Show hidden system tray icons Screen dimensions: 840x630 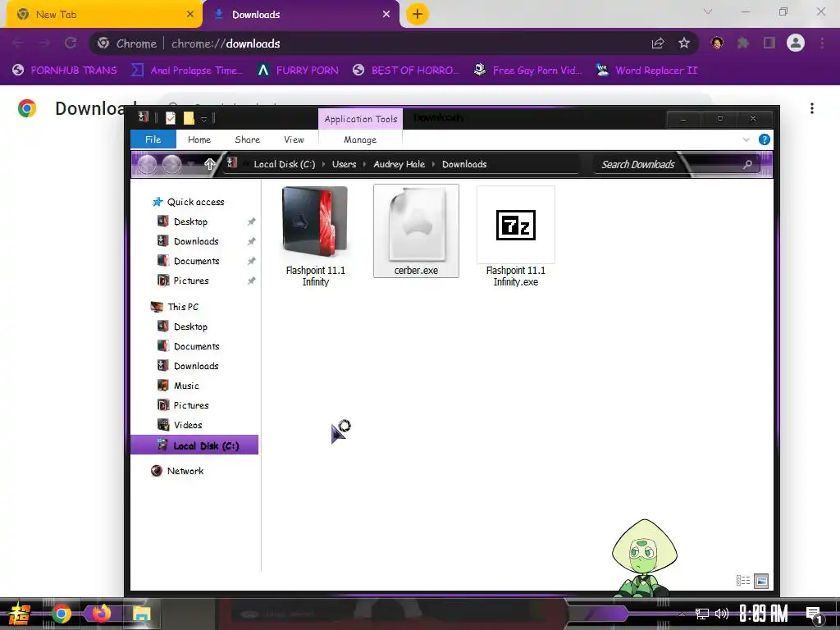click(682, 614)
